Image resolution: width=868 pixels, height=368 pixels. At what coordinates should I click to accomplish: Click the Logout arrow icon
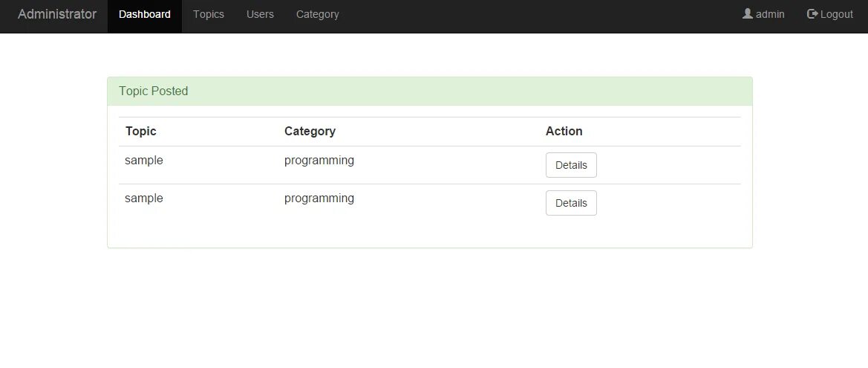click(812, 14)
